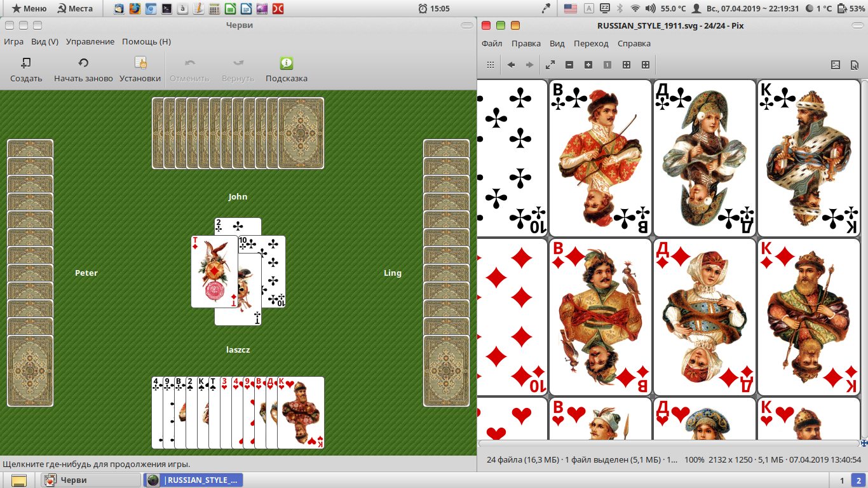Click the disabled Отменить undo button

coord(189,70)
